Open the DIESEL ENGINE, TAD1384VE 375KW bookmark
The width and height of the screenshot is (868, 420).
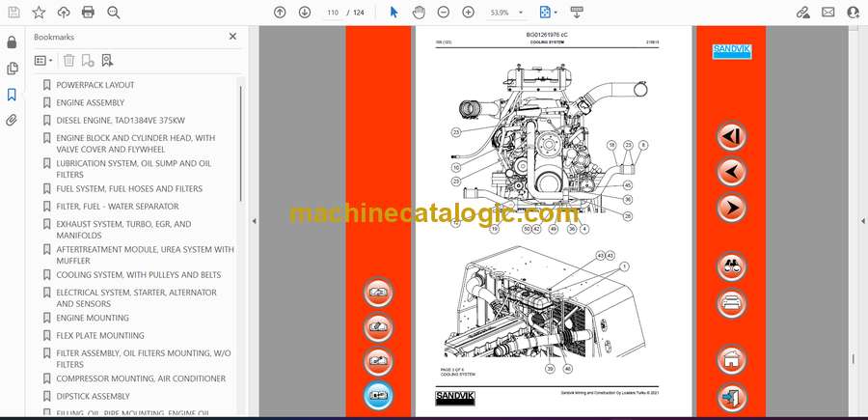click(x=121, y=121)
